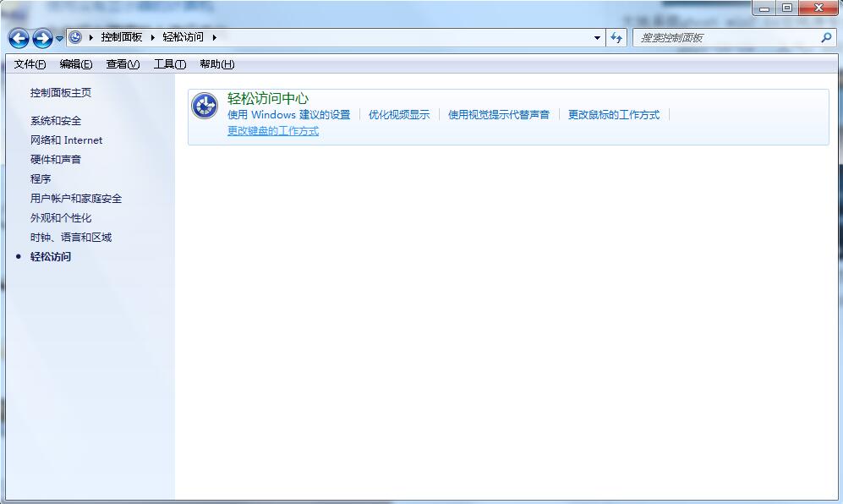Click 优化视频显示 link
Image resolution: width=843 pixels, height=504 pixels.
tap(399, 114)
